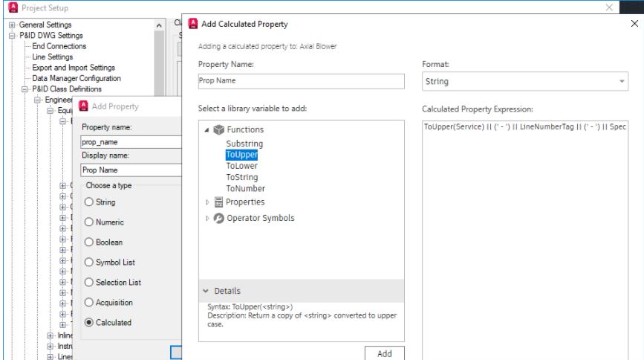Screen dimensions: 644x360
Task: Select the Calculated radio button
Action: (x=88, y=323)
